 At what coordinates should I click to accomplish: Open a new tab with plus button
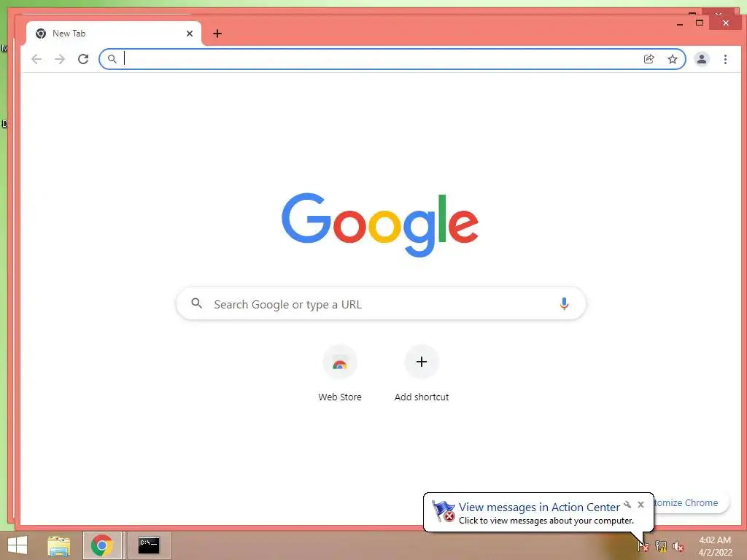pyautogui.click(x=217, y=34)
